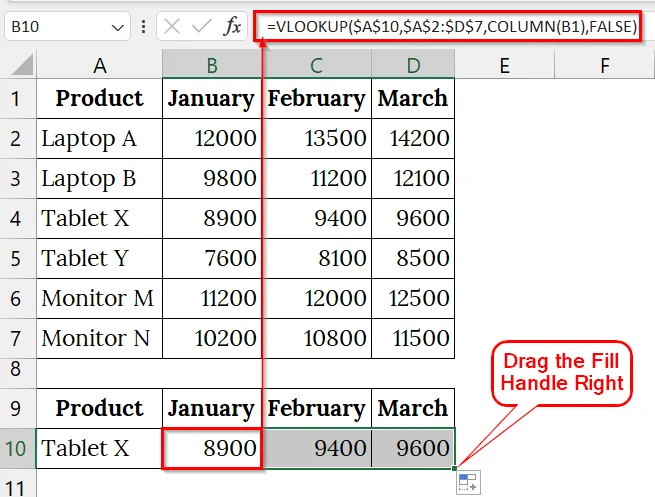Select row 5 header
Viewport: 655px width, 497px height.
click(17, 259)
